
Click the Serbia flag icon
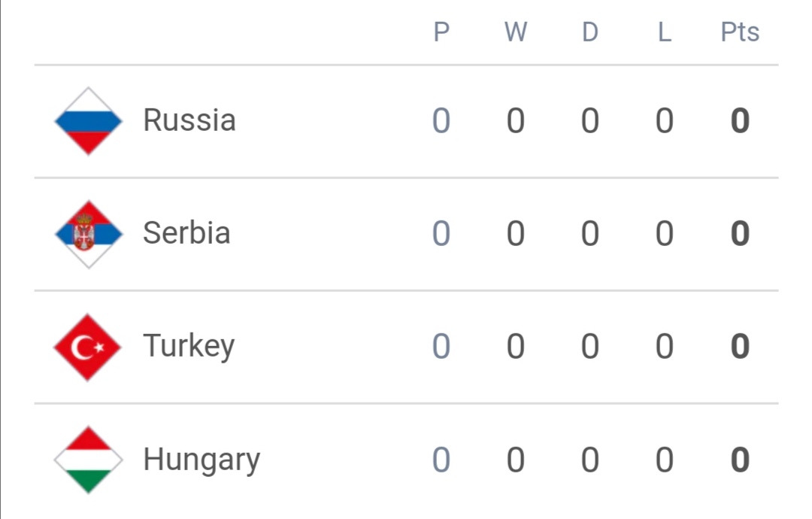tap(88, 234)
